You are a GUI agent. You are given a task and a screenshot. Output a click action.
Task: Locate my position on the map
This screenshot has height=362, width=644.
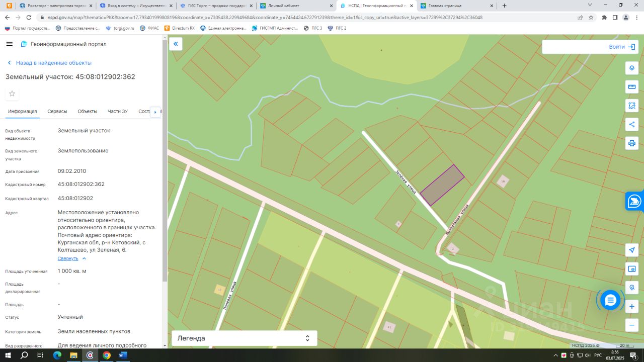632,250
